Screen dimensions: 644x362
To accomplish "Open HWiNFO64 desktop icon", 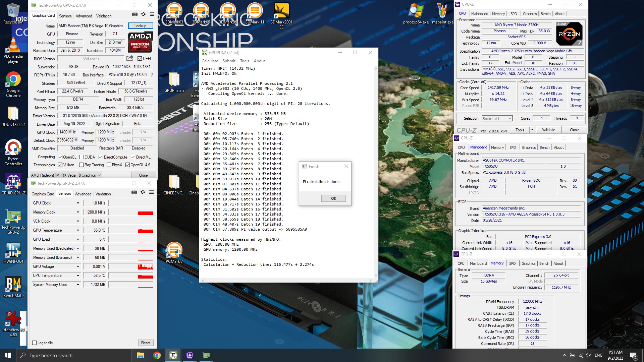I will point(13,253).
